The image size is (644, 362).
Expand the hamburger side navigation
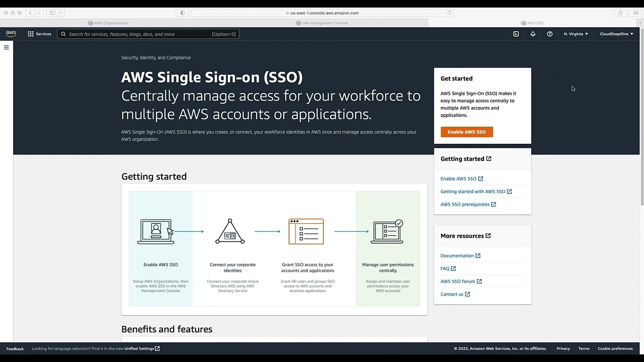7,47
